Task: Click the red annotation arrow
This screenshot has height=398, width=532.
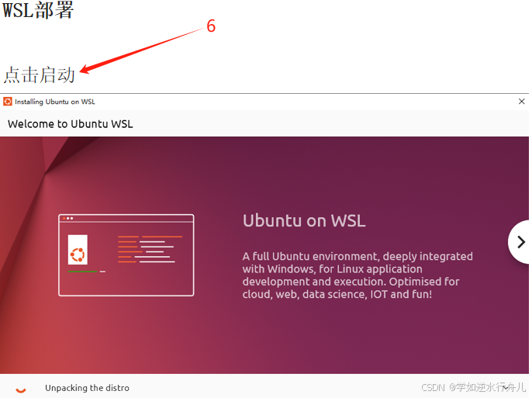Action: click(143, 50)
